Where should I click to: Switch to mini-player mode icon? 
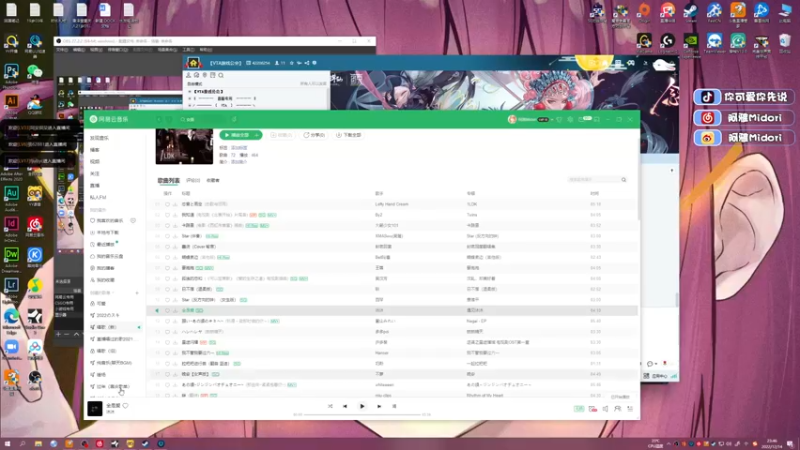pyautogui.click(x=596, y=119)
